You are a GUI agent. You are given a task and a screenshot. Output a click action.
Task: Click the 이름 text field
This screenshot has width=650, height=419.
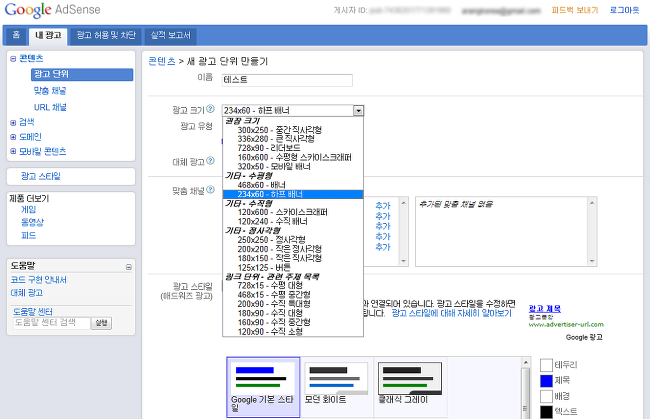pyautogui.click(x=287, y=80)
